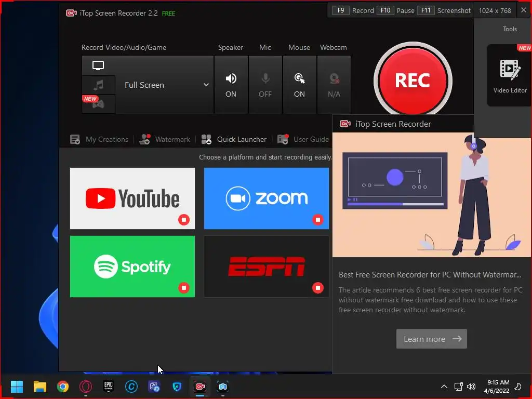Click the moon notification icon in tray
This screenshot has height=399, width=532.
tap(518, 387)
